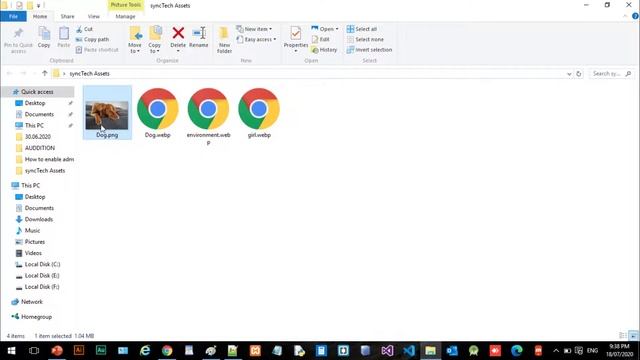Switch to the Share ribbon tab
Screen dimensions: 640x360
click(x=67, y=16)
